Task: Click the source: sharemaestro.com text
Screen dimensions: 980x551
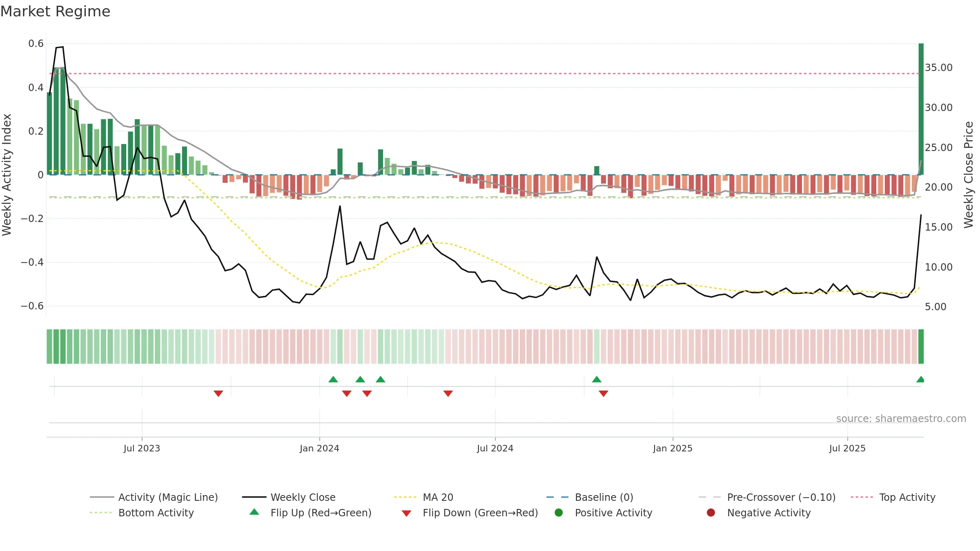Action: click(x=901, y=419)
